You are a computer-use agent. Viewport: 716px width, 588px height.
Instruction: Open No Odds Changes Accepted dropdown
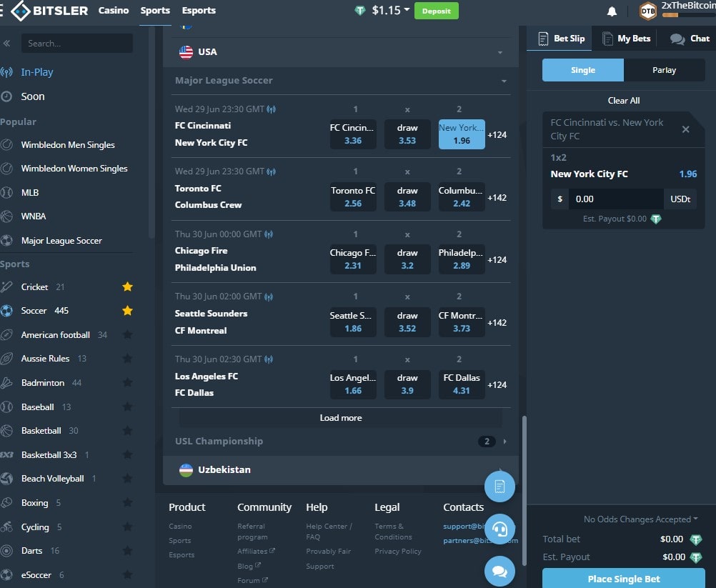[x=641, y=519]
